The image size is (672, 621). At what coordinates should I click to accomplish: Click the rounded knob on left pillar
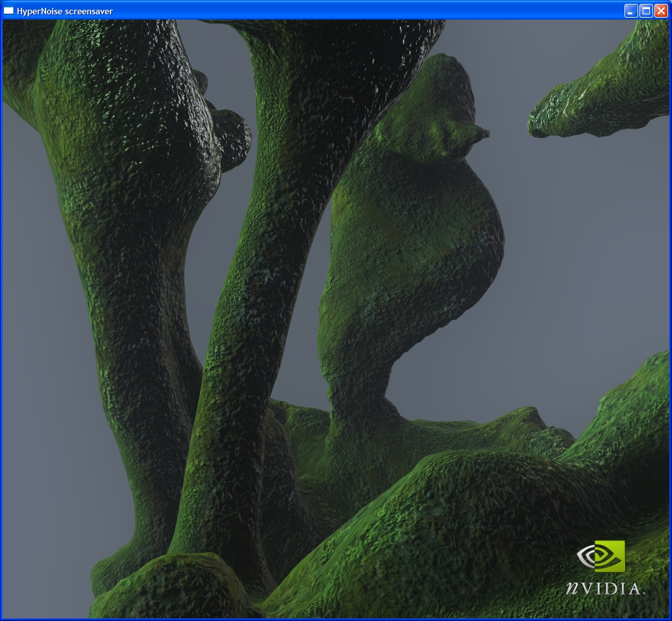tap(231, 137)
